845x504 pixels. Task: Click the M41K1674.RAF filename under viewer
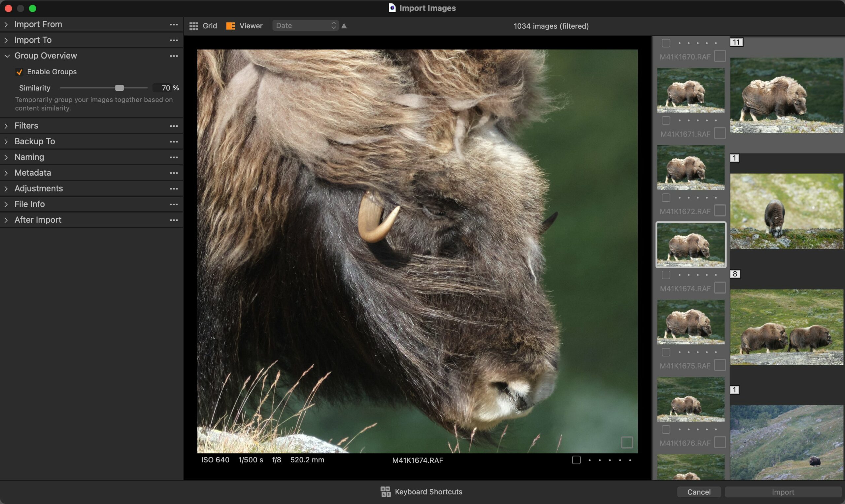[418, 460]
